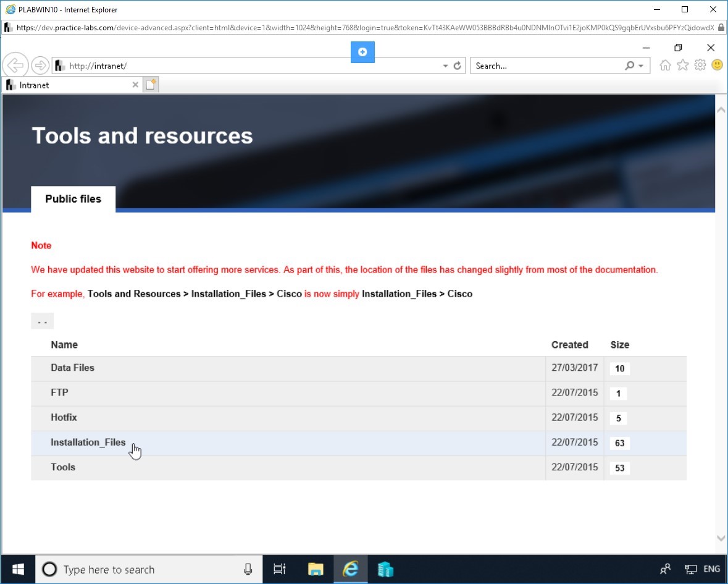Click the 27/03/2017 date for Data Files
The width and height of the screenshot is (728, 584).
point(574,368)
